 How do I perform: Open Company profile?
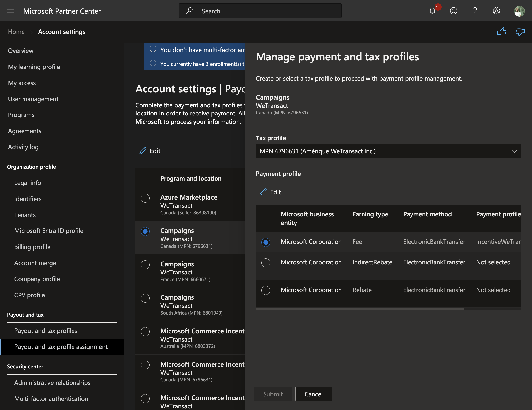coord(37,279)
